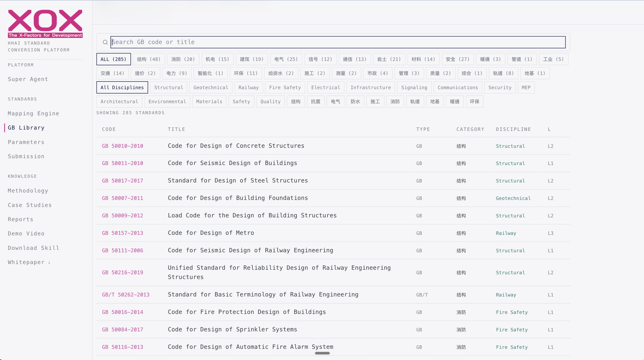Filter by 环保 (11) category

(x=246, y=73)
